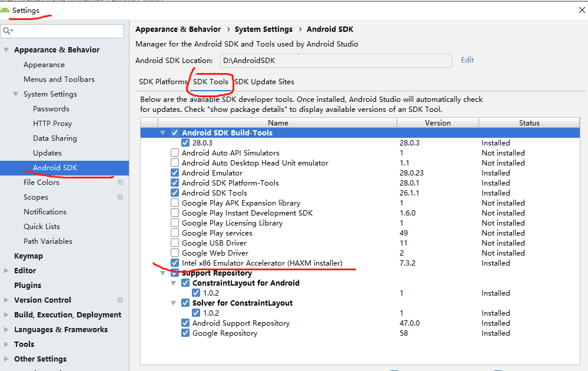Uncheck the Android Emulator checkbox
The image size is (588, 371).
tap(175, 173)
